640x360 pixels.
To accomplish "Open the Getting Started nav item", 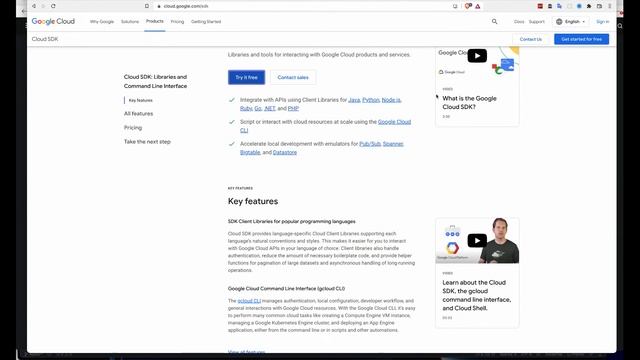I will point(206,22).
